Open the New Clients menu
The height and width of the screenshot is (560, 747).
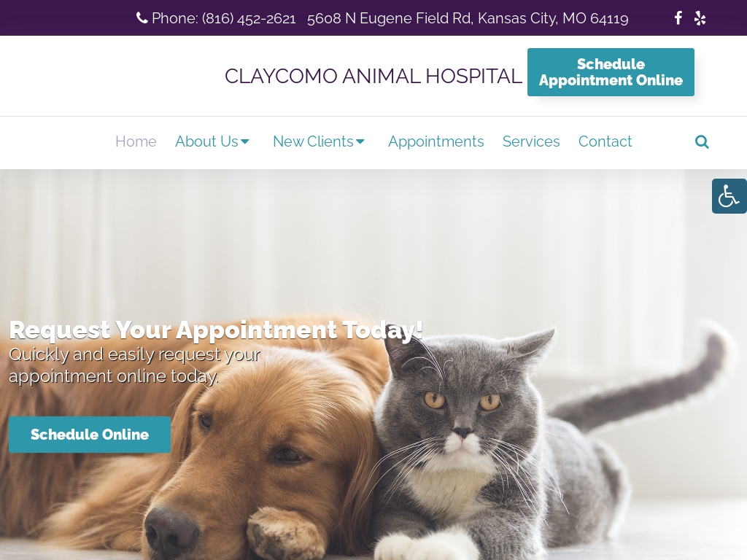click(x=313, y=141)
